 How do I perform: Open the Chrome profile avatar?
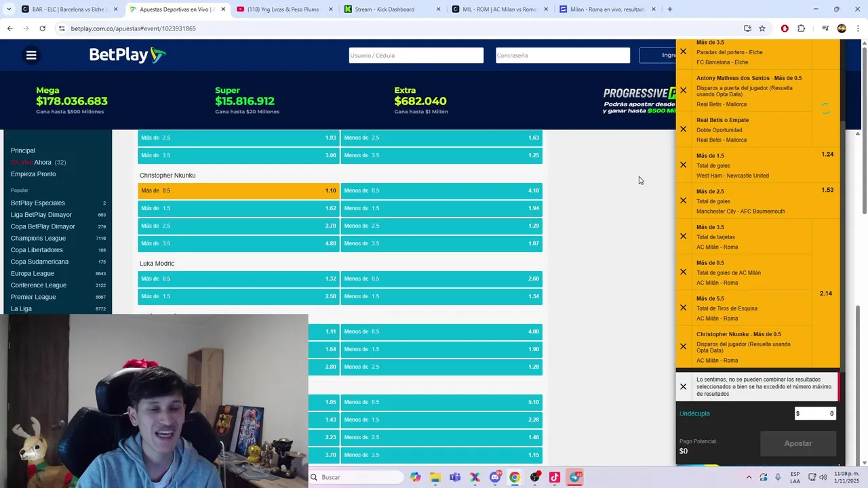842,28
